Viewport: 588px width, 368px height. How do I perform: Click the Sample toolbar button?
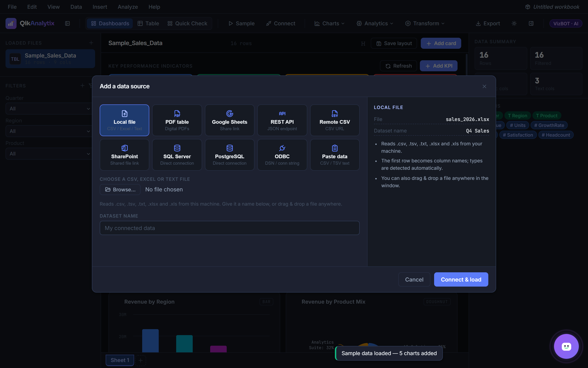tap(242, 23)
